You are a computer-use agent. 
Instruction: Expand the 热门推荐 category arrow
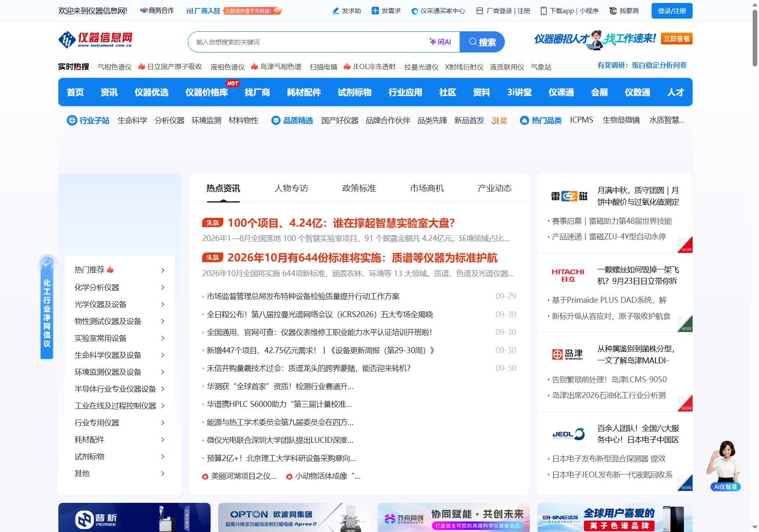163,270
